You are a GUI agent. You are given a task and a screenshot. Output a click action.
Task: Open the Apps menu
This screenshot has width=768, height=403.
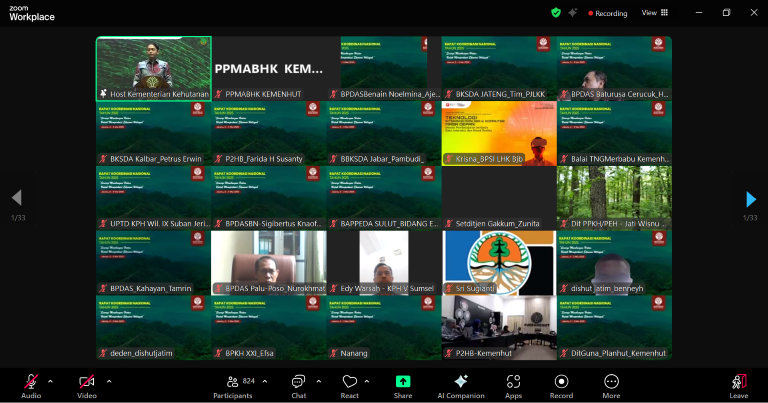513,383
